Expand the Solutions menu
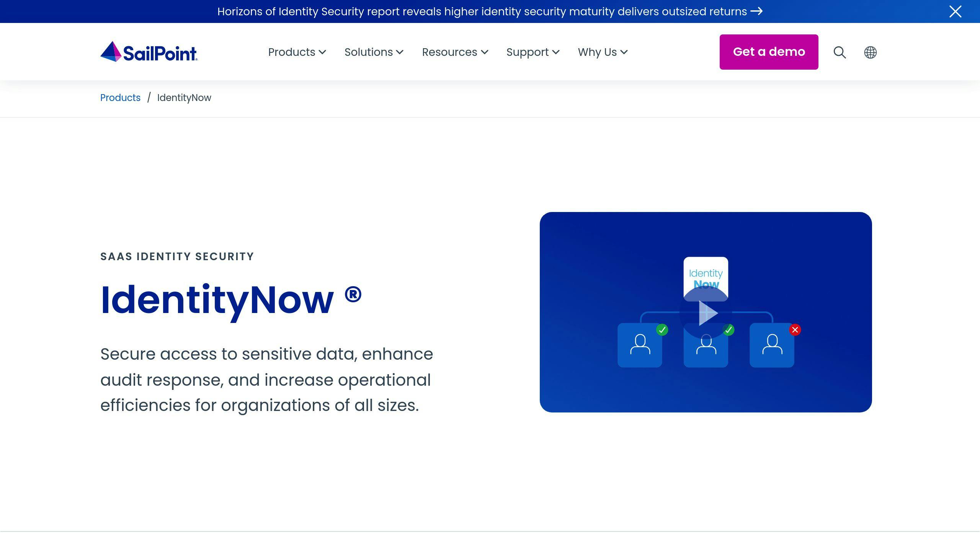Screen dimensions: 980x551 tap(374, 52)
